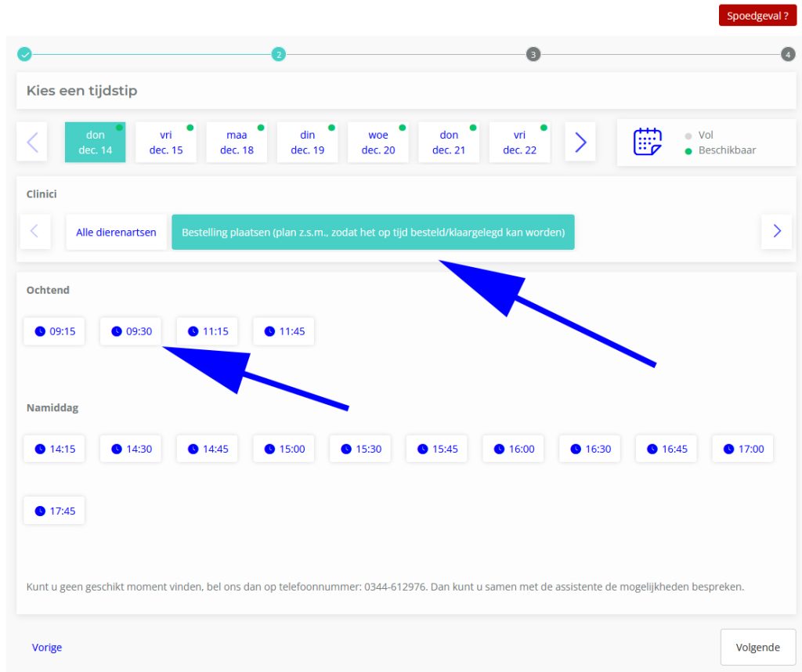Select Thursday dec. 14 date
802x672 pixels.
point(95,143)
